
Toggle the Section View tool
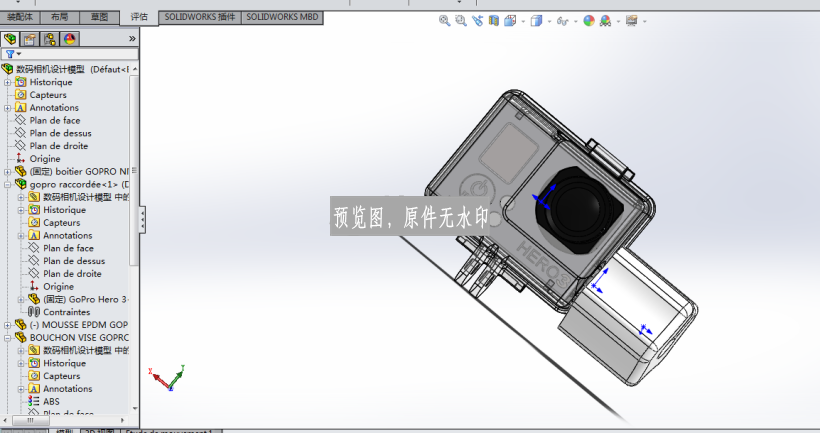[494, 21]
